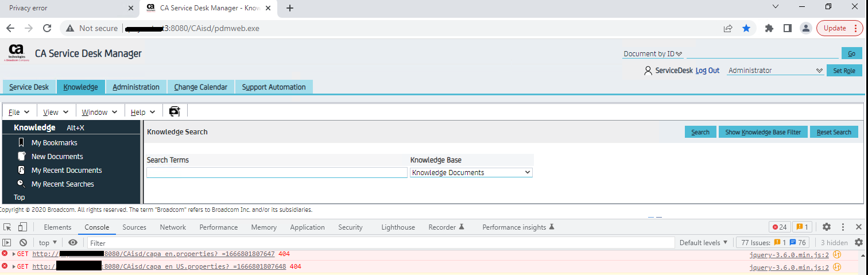Open DevTools settings gear icon
The width and height of the screenshot is (868, 275).
tap(827, 227)
